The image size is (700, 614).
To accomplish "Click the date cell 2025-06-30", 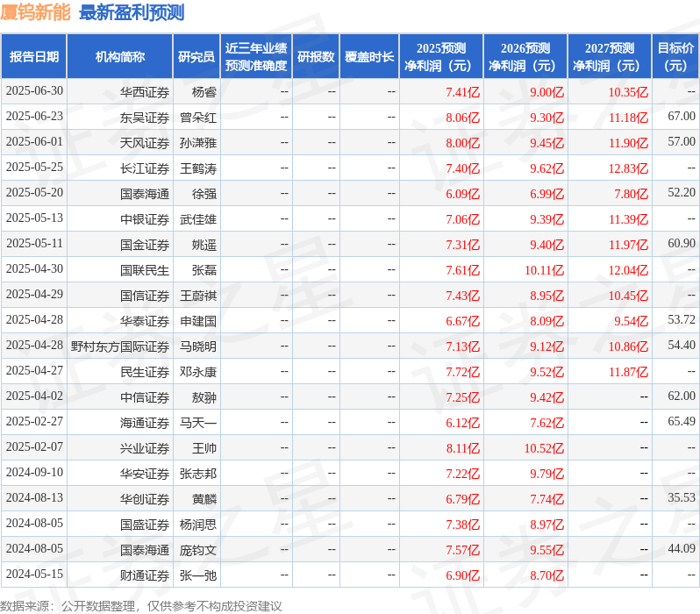I will [34, 91].
